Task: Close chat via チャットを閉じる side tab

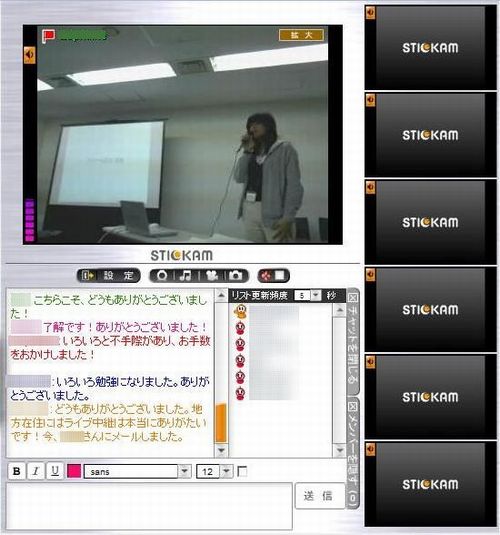Action: click(353, 341)
